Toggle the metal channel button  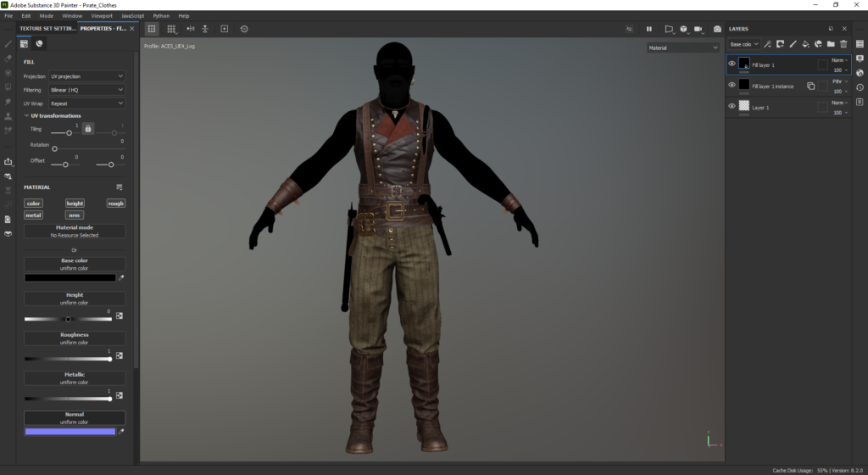point(33,215)
